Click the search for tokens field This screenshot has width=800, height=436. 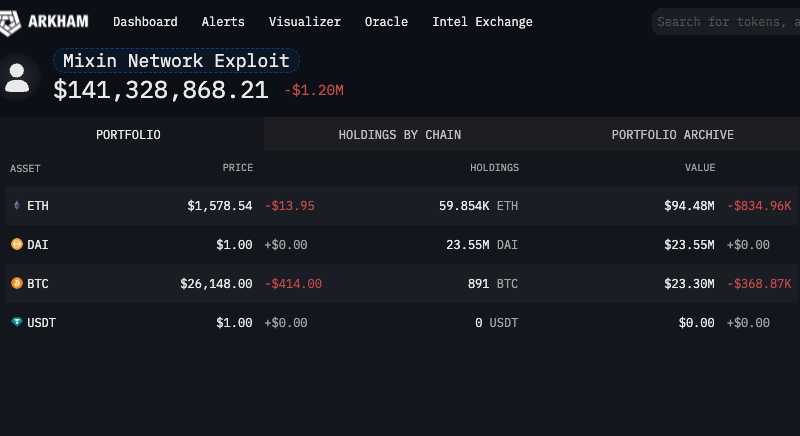(x=726, y=22)
